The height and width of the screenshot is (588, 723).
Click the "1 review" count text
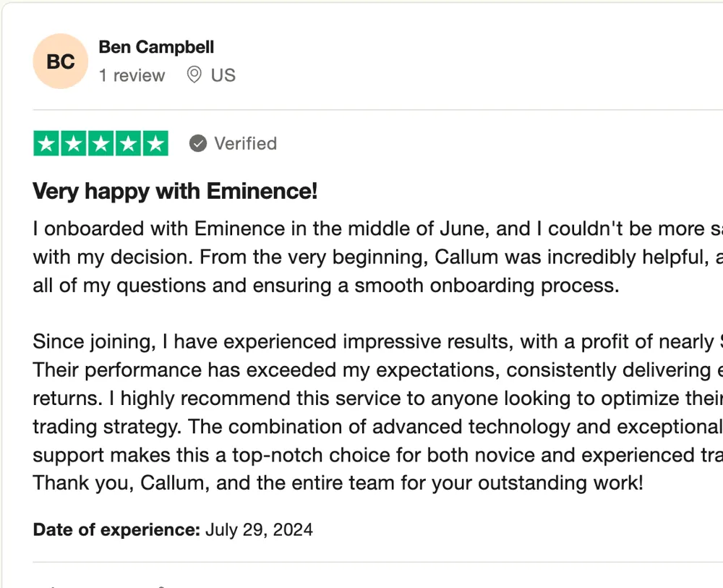tap(132, 75)
